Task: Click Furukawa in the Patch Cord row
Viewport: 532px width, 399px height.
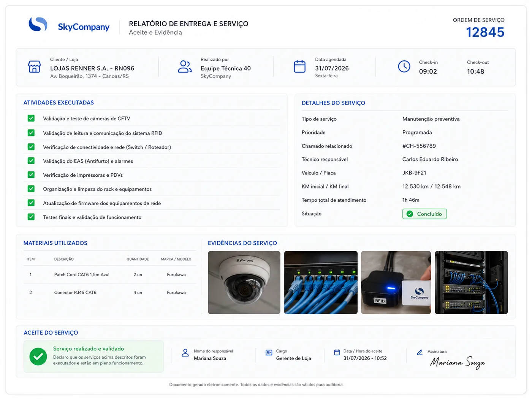Action: (176, 274)
